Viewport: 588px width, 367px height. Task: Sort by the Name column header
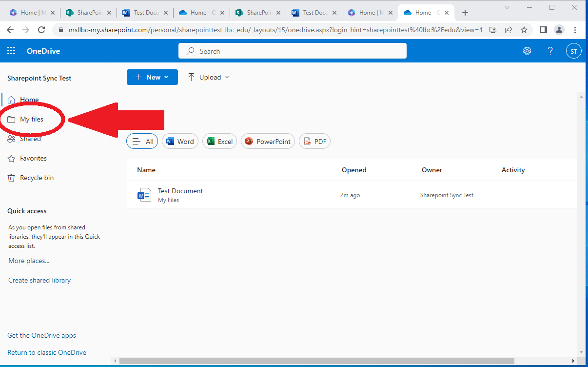coord(146,170)
